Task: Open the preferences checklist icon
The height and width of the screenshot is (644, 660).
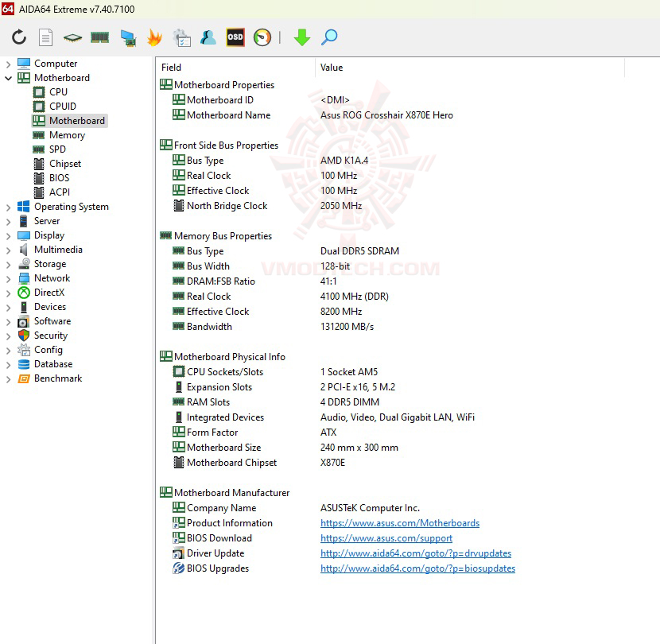Action: click(181, 37)
